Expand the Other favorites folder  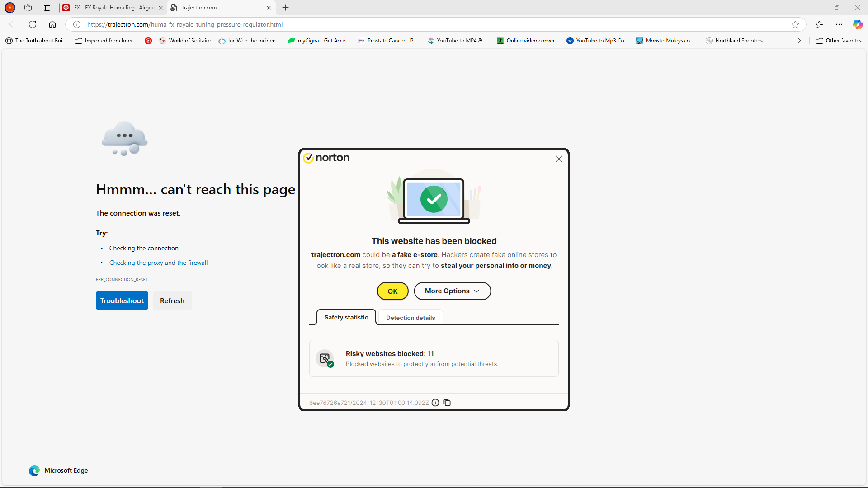[x=839, y=41]
